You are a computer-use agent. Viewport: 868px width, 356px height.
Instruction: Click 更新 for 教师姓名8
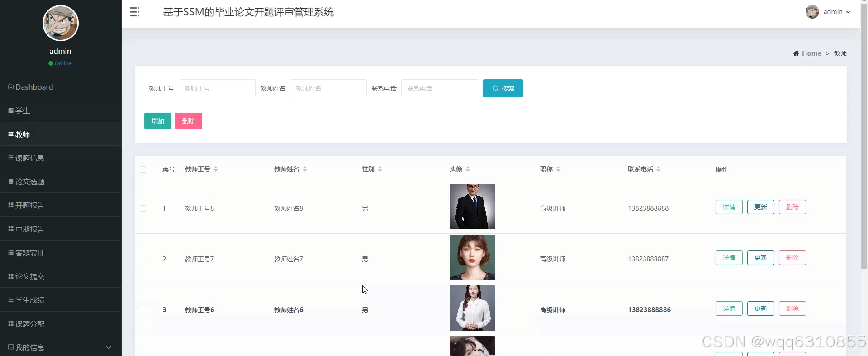click(x=761, y=207)
